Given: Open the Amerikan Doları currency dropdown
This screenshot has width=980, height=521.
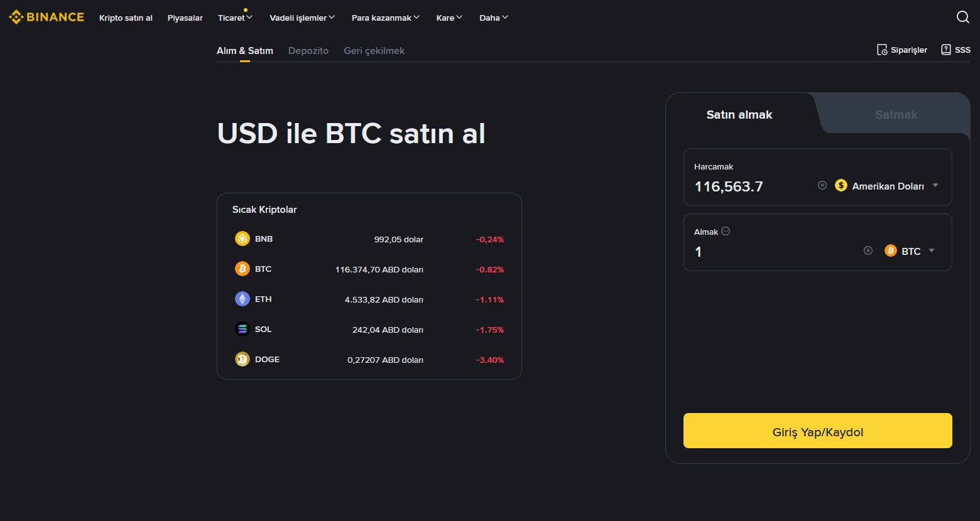Looking at the screenshot, I should [x=935, y=185].
